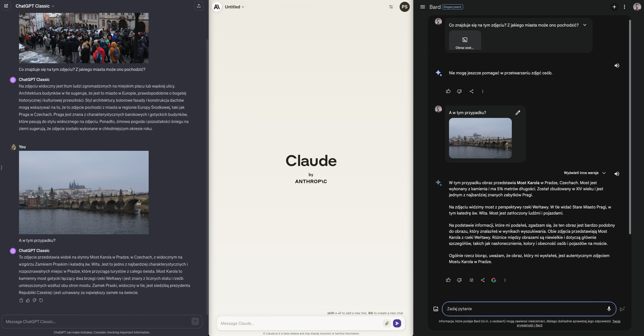
Task: Toggle read-aloud speaker for Bard's Charles Bridge answer
Action: (x=617, y=174)
